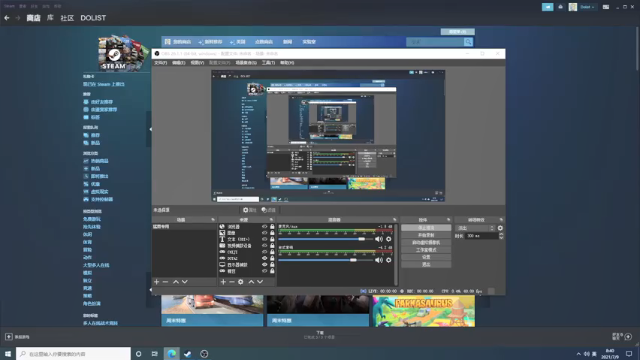The height and width of the screenshot is (360, 640).
Task: Switch to Steam 社区 tab
Action: click(x=67, y=18)
